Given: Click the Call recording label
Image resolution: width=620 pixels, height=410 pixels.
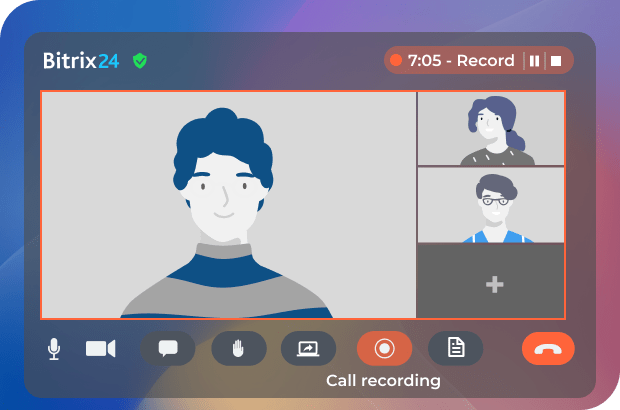Looking at the screenshot, I should tap(383, 381).
